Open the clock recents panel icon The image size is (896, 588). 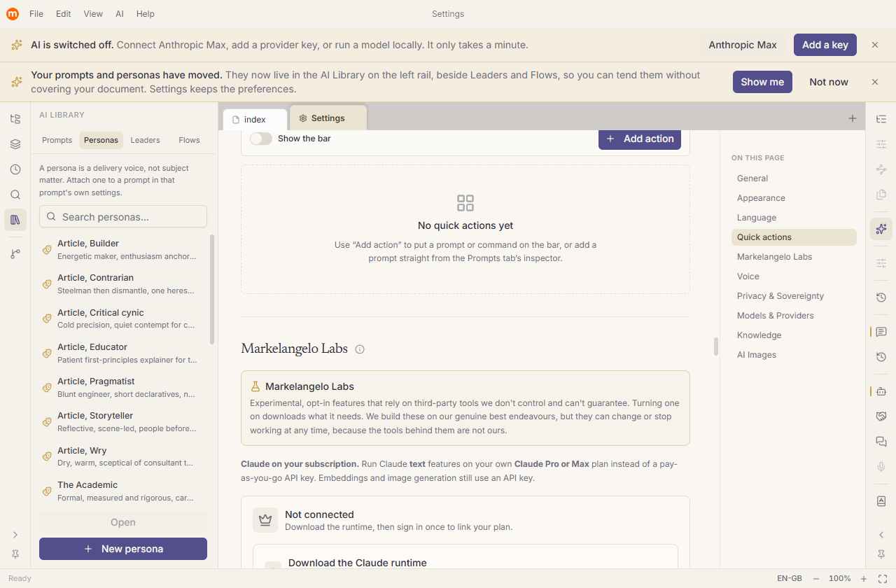[x=15, y=169]
